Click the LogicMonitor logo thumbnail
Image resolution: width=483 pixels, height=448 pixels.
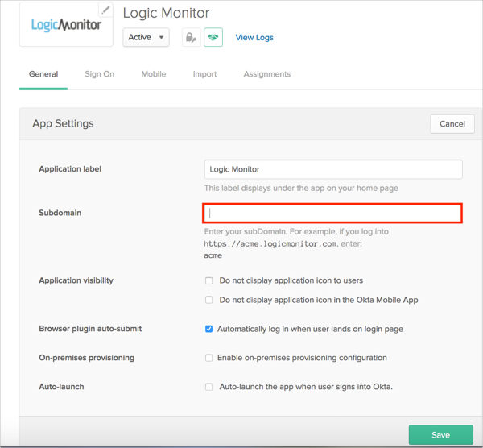[x=66, y=25]
